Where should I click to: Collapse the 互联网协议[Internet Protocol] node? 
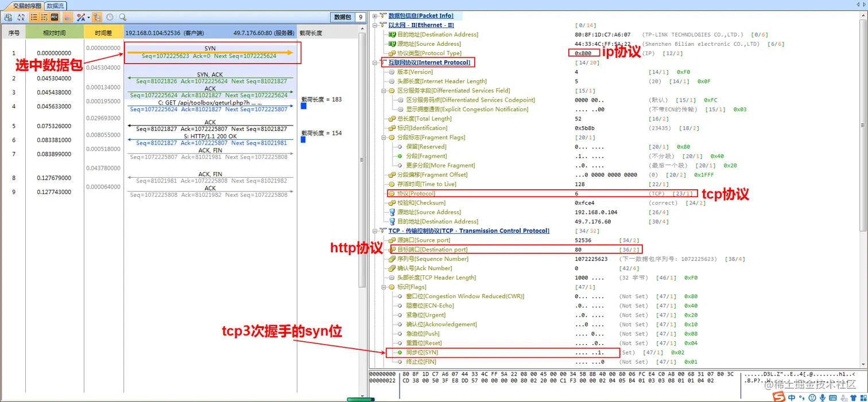pyautogui.click(x=374, y=63)
